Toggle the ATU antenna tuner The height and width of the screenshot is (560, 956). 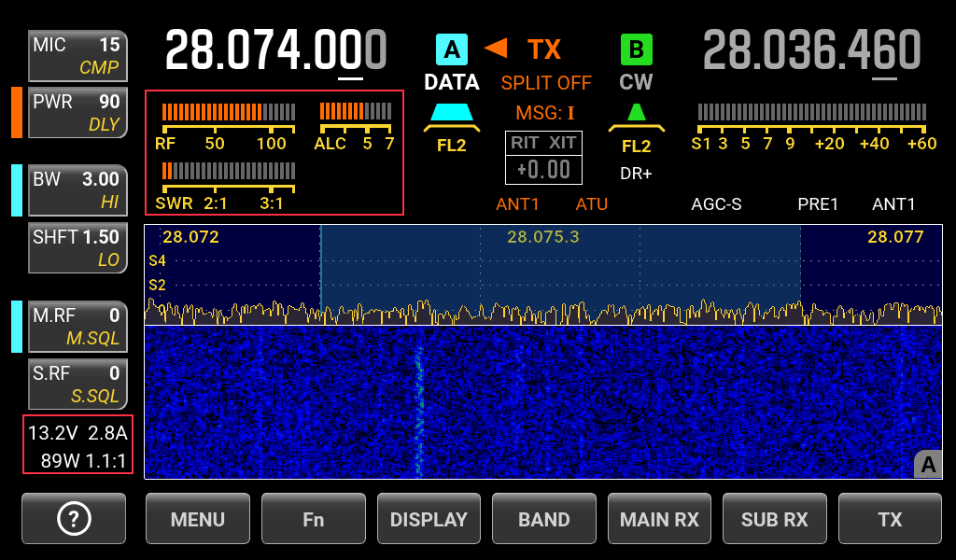(x=591, y=203)
